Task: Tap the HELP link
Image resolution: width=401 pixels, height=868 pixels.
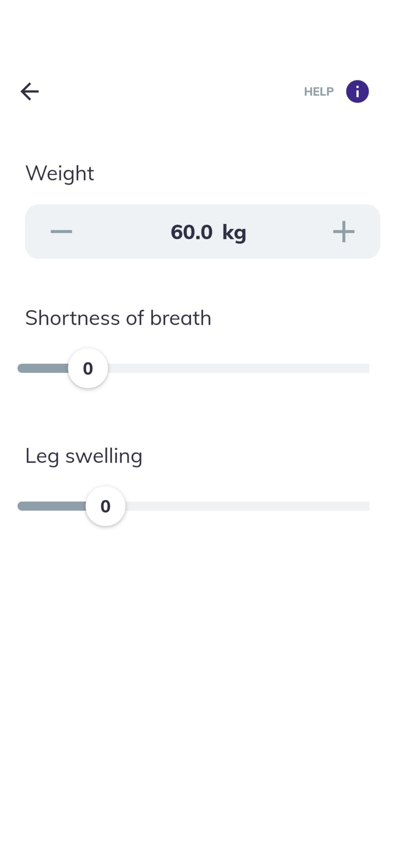Action: (x=319, y=92)
